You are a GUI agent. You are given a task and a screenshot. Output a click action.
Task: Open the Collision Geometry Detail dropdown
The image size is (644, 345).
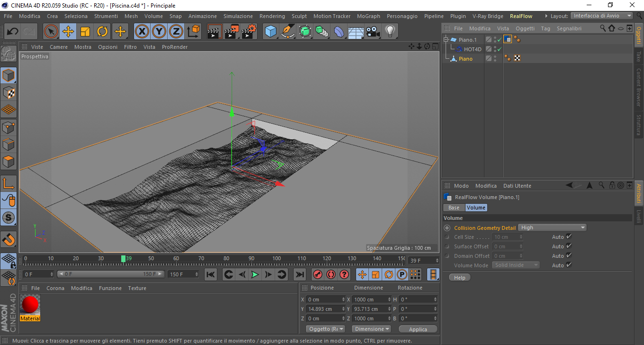(x=553, y=227)
